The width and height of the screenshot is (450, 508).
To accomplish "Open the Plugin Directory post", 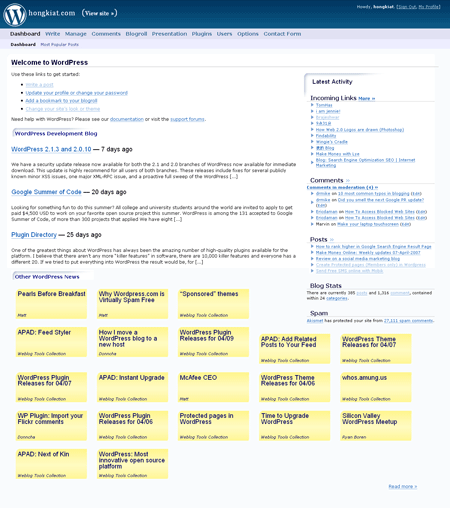I will click(x=34, y=235).
